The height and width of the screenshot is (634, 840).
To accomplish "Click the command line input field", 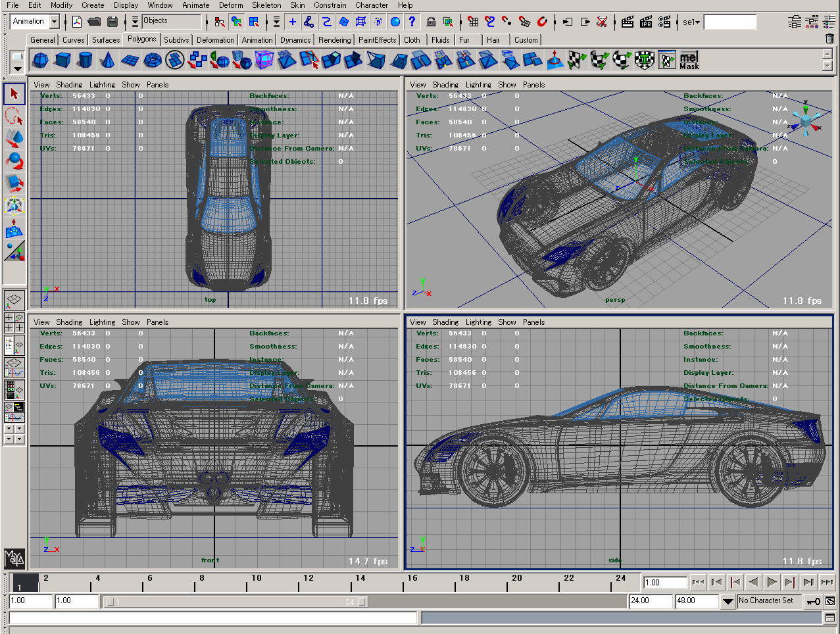I will [213, 618].
